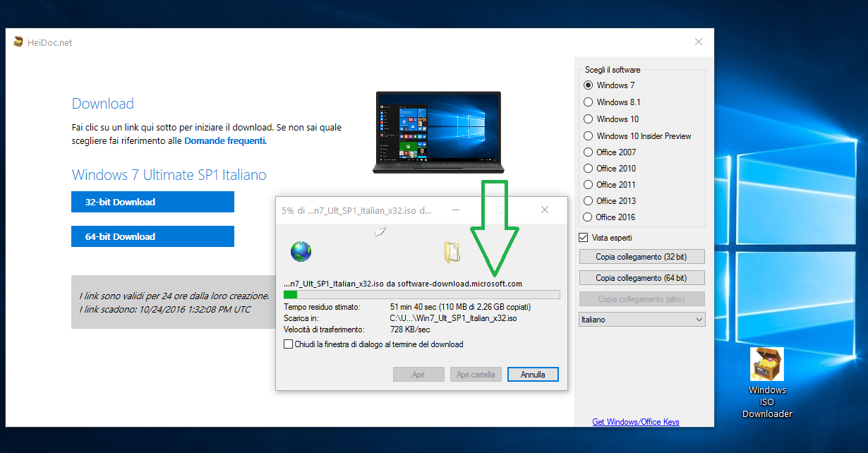Open the Get Windows/Office Keys link

[x=636, y=422]
